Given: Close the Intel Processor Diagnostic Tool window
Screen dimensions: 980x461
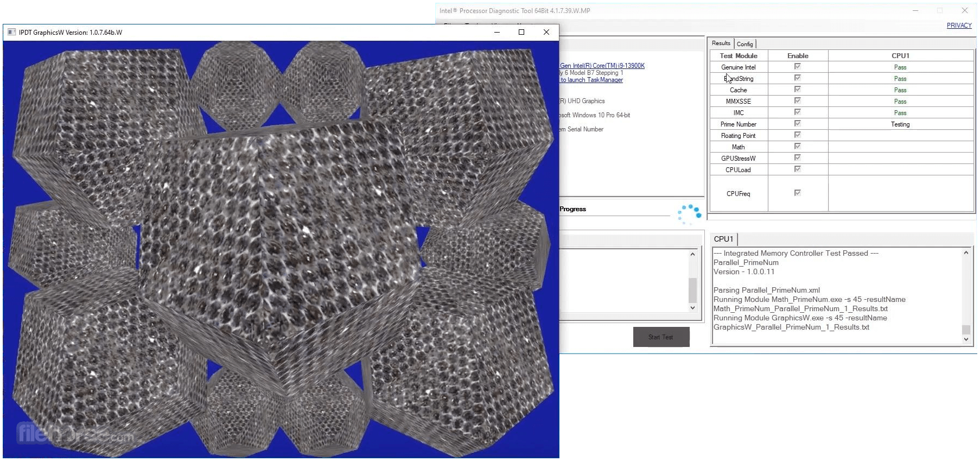Looking at the screenshot, I should pos(964,10).
